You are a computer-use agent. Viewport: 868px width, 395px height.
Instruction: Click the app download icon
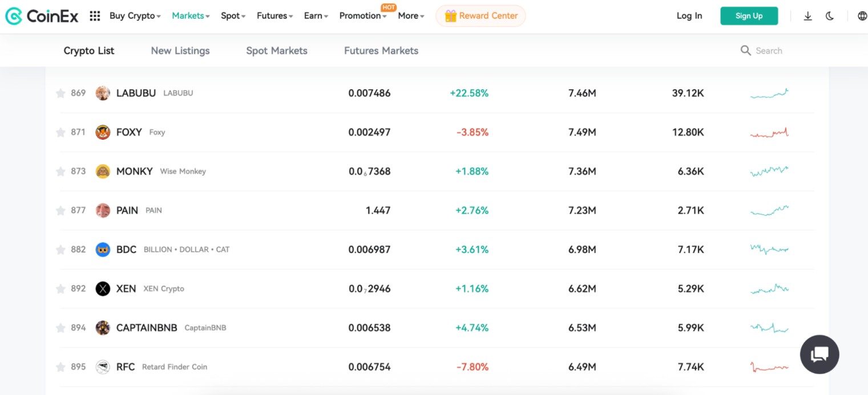pyautogui.click(x=808, y=16)
